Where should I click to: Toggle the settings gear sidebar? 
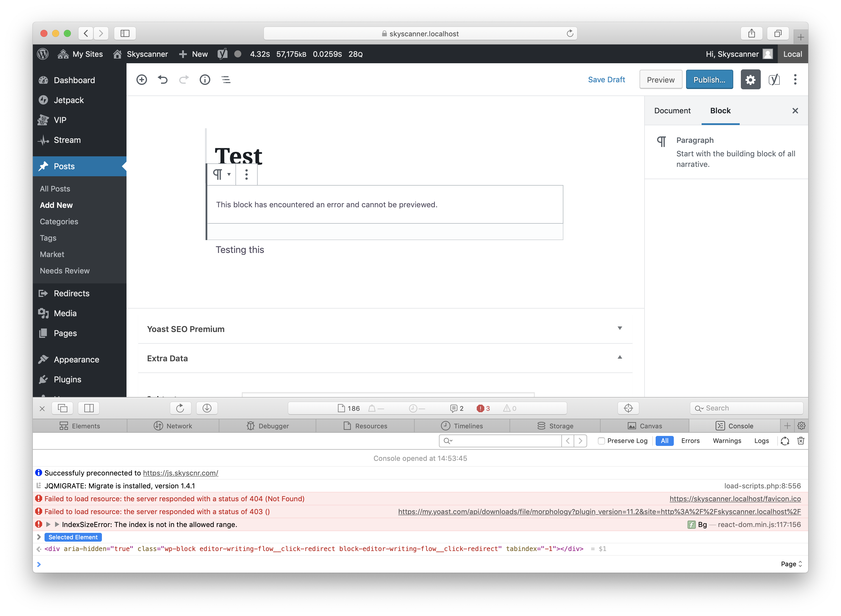[x=751, y=80]
